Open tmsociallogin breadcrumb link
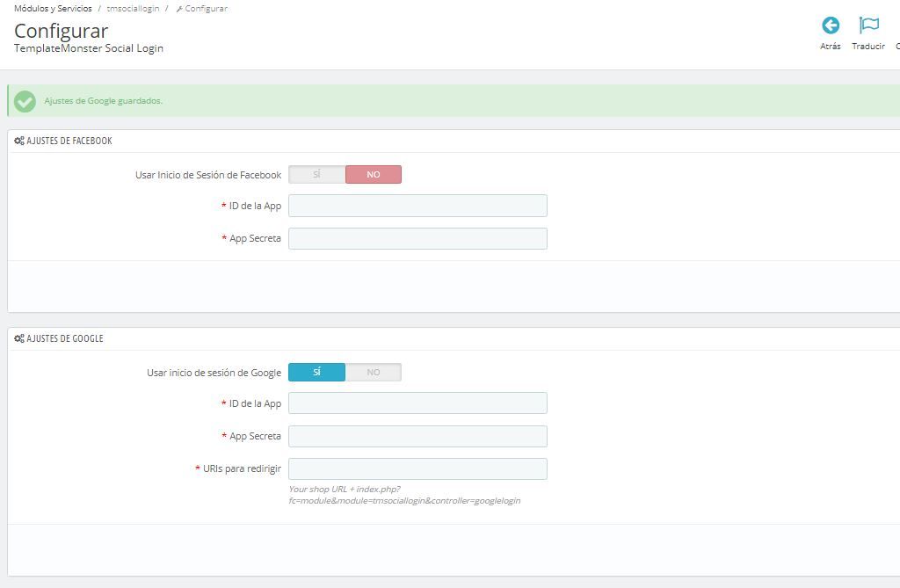Viewport: 900px width, 588px height. 134,9
